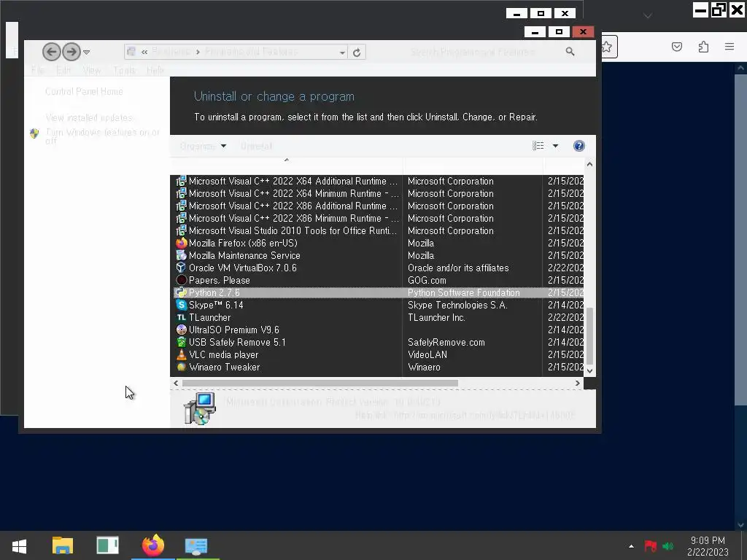Click Firefox bookmark star icon
This screenshot has height=560, width=747.
(606, 47)
